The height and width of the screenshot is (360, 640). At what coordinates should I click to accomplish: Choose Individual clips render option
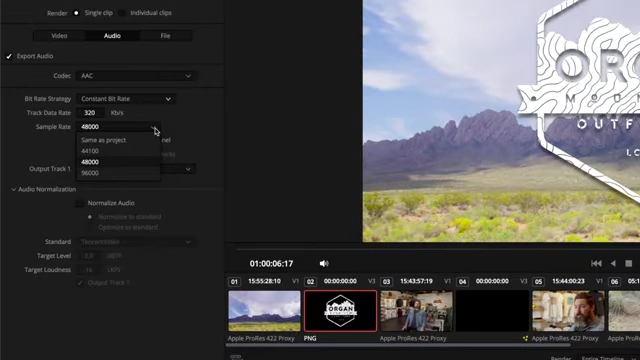tap(122, 13)
